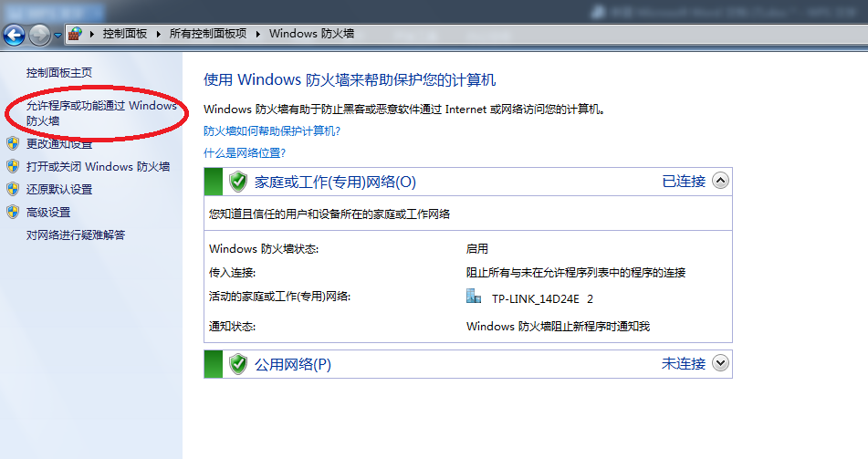Open the recent pages dropdown arrow
This screenshot has width=868, height=459.
tap(58, 36)
